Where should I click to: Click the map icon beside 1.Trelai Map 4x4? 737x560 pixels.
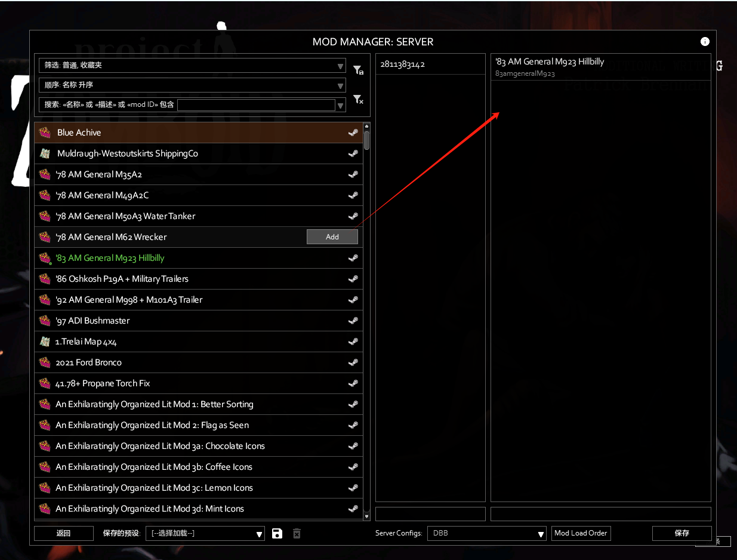(x=45, y=341)
